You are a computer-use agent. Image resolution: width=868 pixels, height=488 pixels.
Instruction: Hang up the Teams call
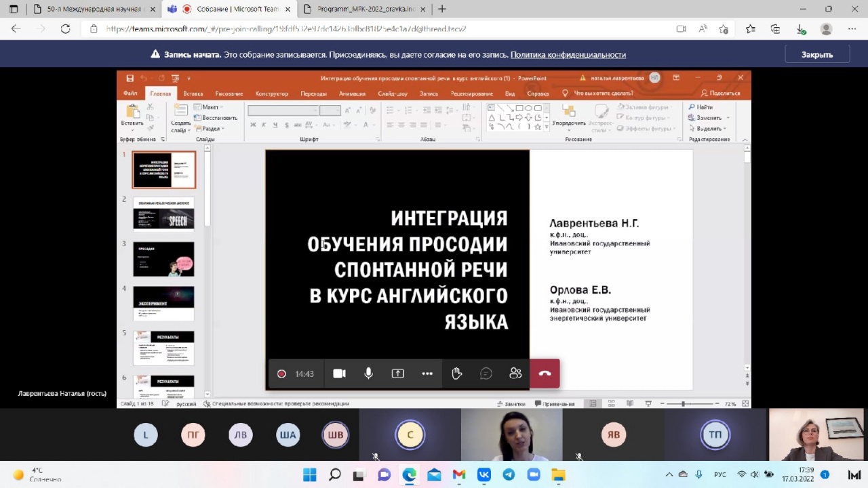[545, 373]
